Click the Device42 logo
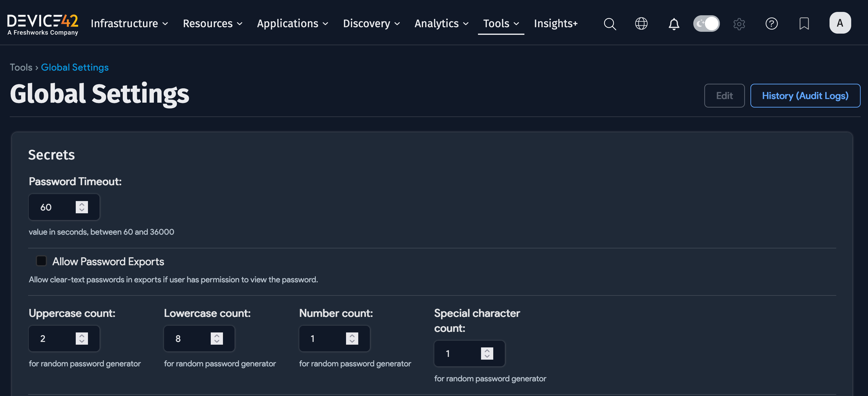This screenshot has width=868, height=396. tap(42, 23)
